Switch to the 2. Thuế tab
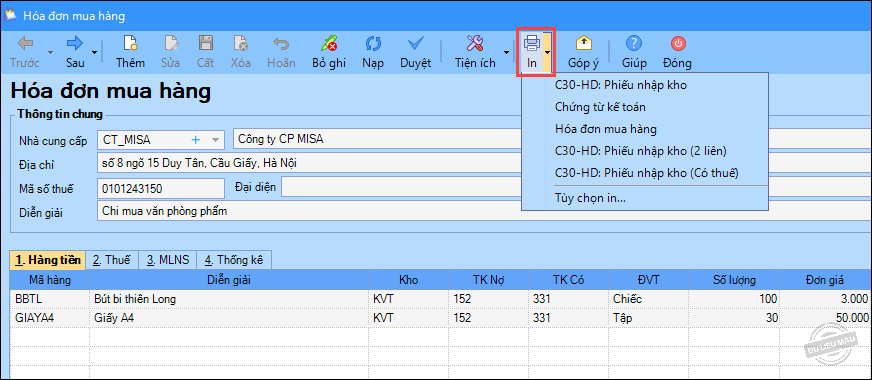The image size is (872, 380). [111, 260]
